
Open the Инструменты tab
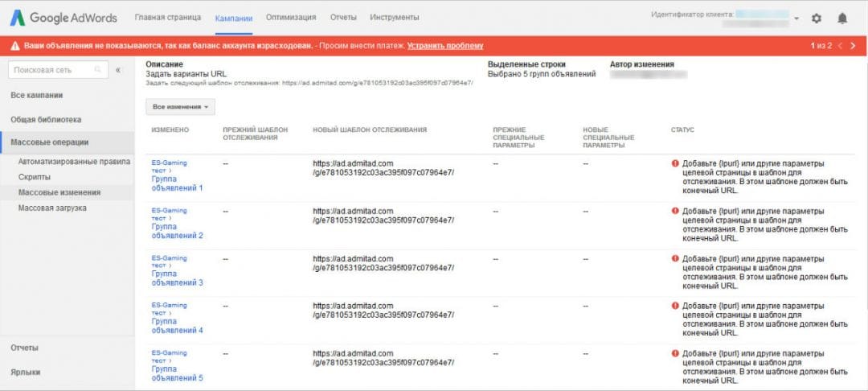(394, 18)
